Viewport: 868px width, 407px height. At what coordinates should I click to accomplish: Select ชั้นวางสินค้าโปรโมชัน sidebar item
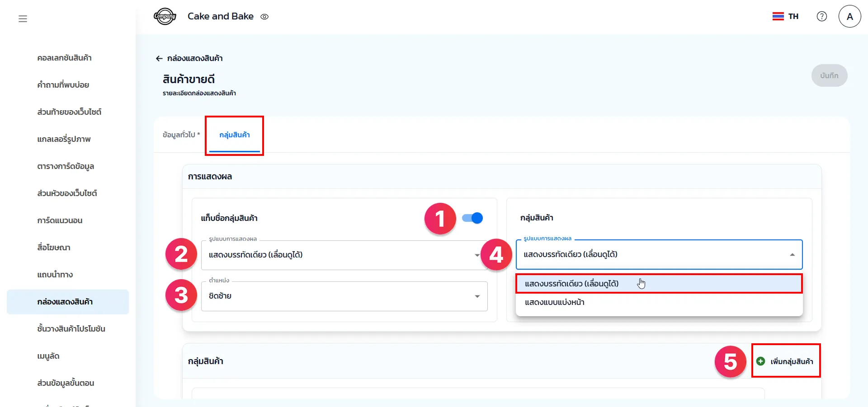coord(71,329)
